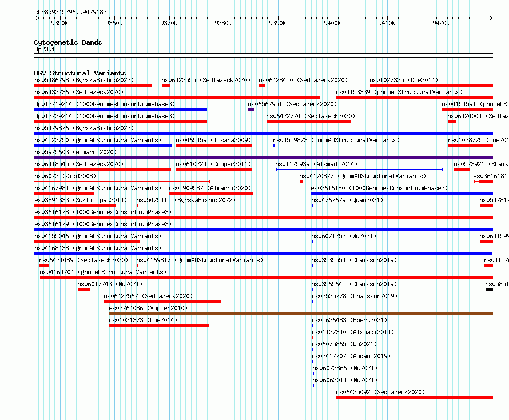Click nsv1027325 (Coe2014) label
This screenshot has height=420, width=509.
click(404, 80)
